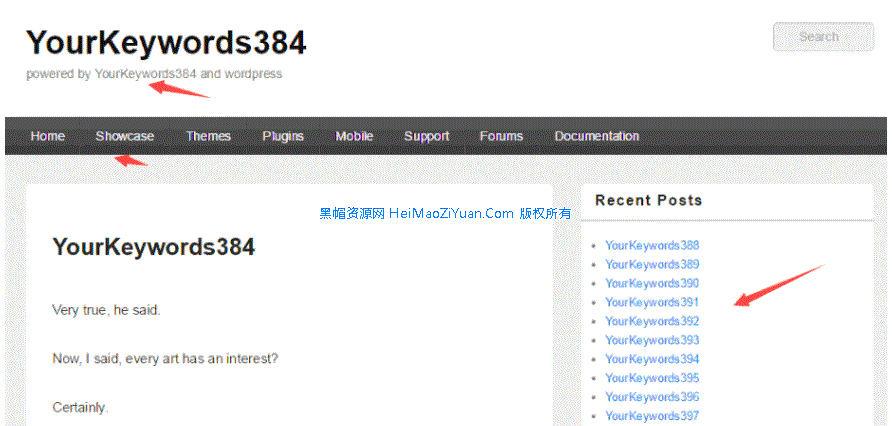Click the YourKeywords384 site title
The image size is (892, 426).
(166, 42)
